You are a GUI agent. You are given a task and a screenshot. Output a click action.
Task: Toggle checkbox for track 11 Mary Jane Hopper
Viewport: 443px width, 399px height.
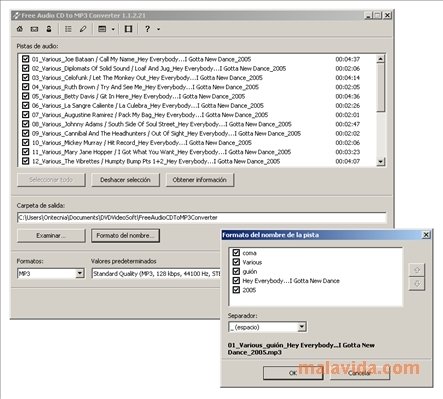[25, 152]
